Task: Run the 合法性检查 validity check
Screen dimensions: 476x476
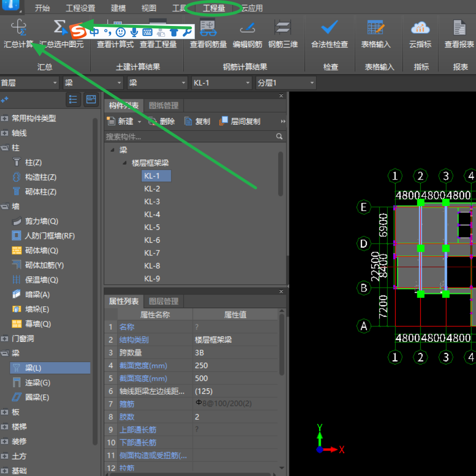Action: tap(330, 27)
